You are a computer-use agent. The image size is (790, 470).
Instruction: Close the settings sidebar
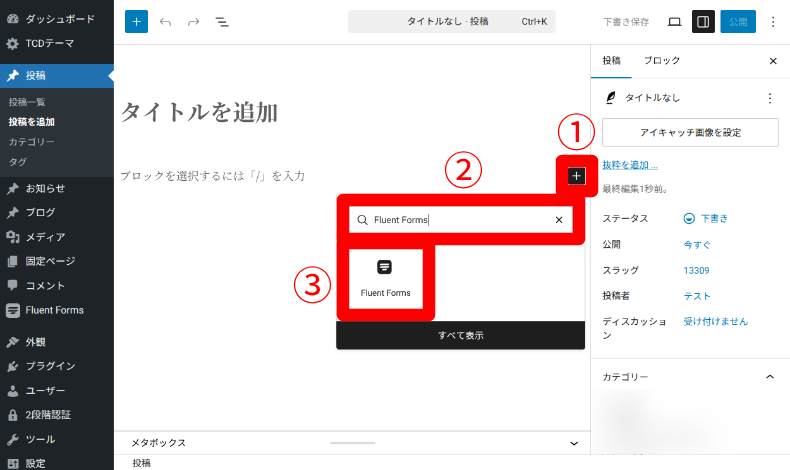(x=773, y=61)
